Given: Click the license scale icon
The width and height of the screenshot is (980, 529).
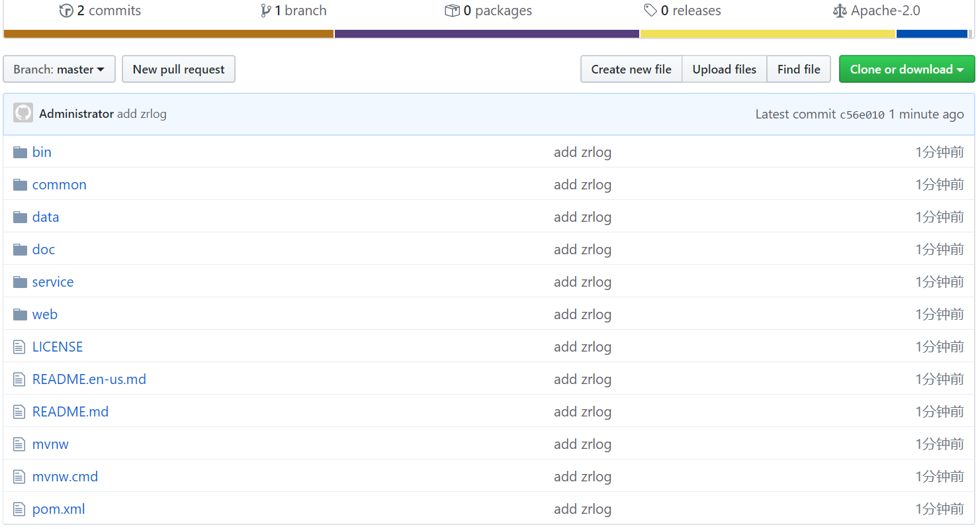Looking at the screenshot, I should tap(840, 11).
